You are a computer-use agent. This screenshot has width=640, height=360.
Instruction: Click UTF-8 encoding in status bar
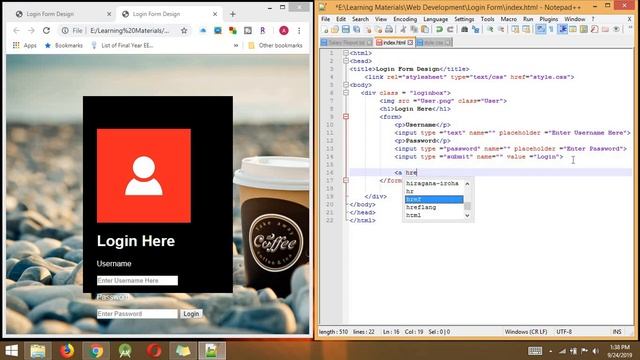(564, 332)
